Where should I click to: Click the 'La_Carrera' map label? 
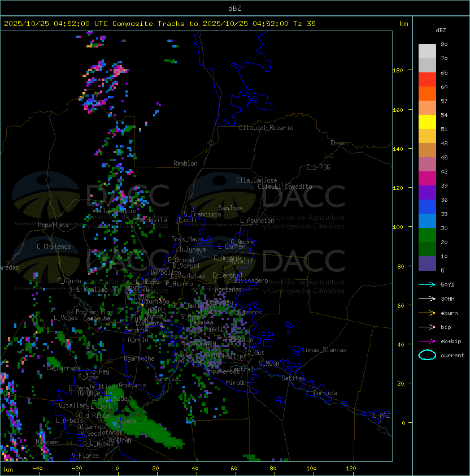coord(64,368)
